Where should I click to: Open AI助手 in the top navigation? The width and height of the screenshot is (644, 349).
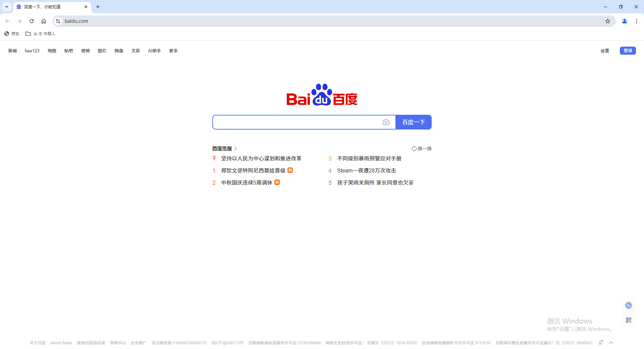pos(155,51)
